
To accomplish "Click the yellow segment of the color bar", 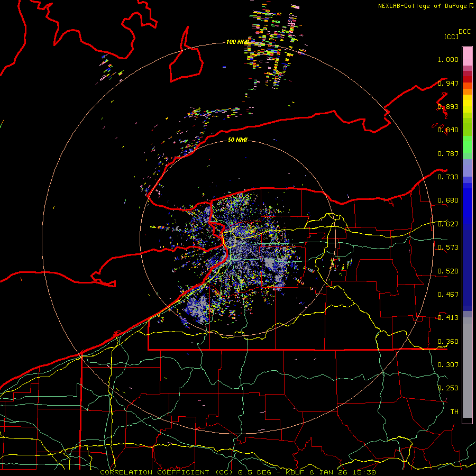I will (467, 104).
